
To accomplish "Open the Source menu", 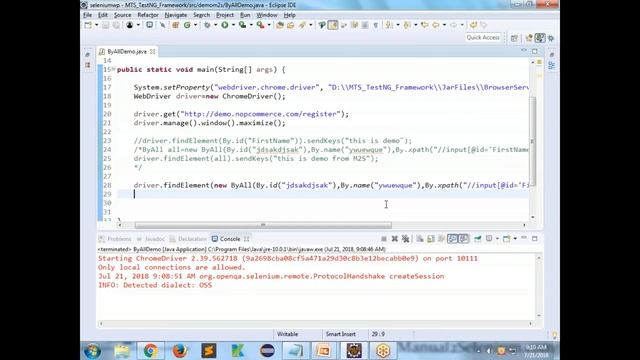I will coord(122,15).
